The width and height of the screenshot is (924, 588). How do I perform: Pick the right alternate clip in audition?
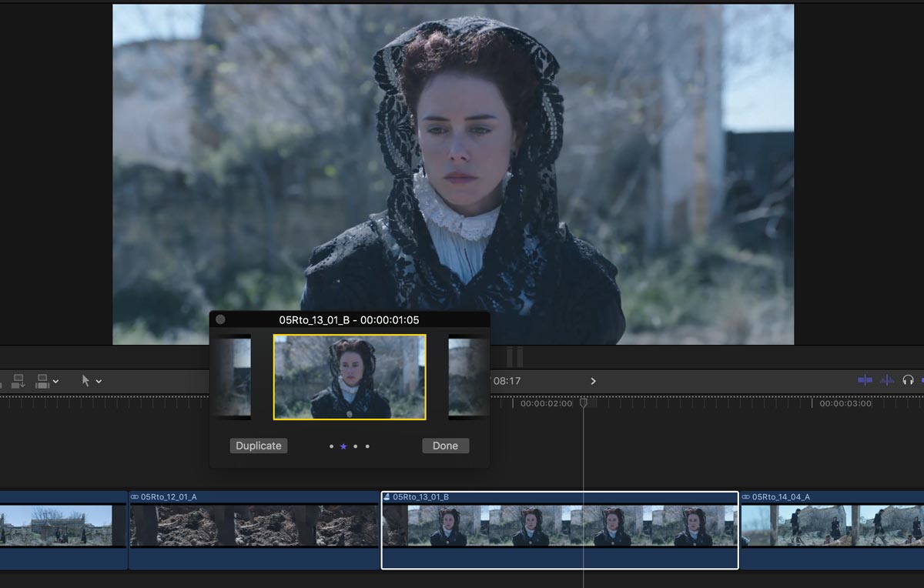(x=468, y=377)
